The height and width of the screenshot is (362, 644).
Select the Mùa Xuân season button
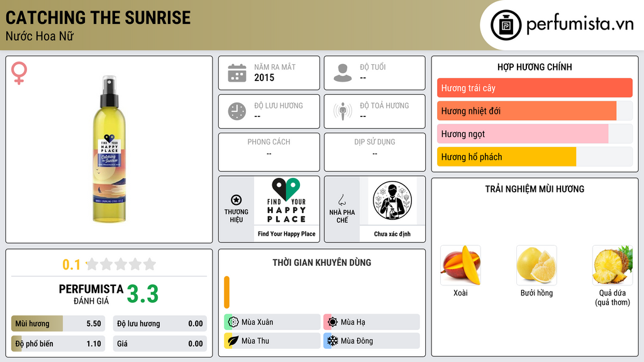click(x=272, y=322)
